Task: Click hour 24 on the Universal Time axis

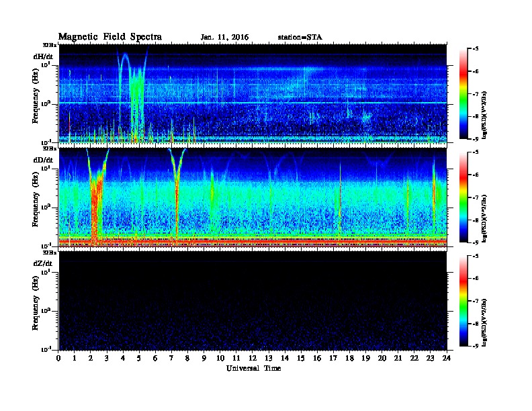Action: [447, 358]
